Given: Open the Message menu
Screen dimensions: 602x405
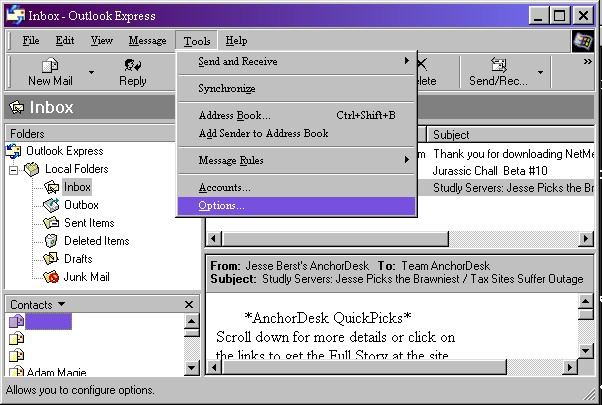Looking at the screenshot, I should coord(147,40).
